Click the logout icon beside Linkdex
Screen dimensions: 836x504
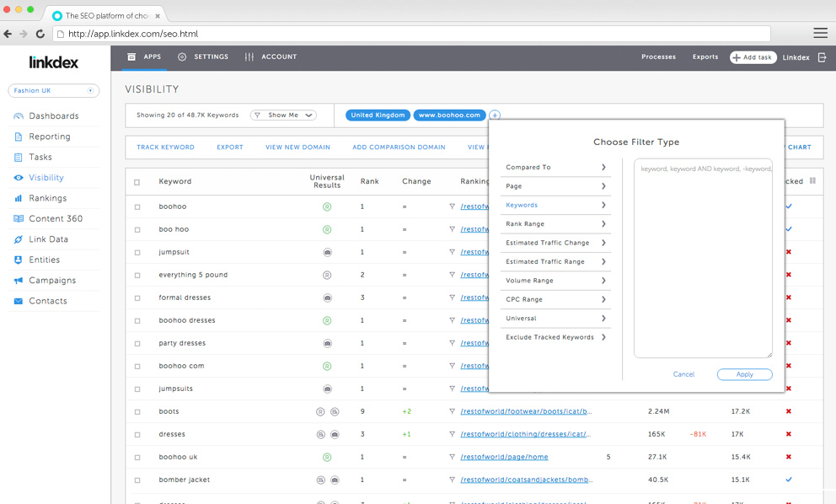pyautogui.click(x=823, y=57)
